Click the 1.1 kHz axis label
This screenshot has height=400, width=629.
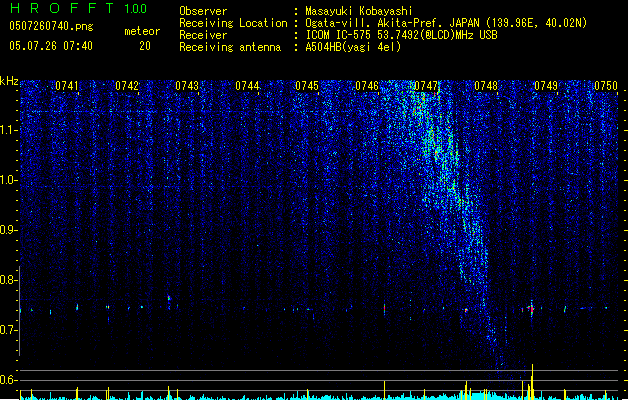(9, 130)
